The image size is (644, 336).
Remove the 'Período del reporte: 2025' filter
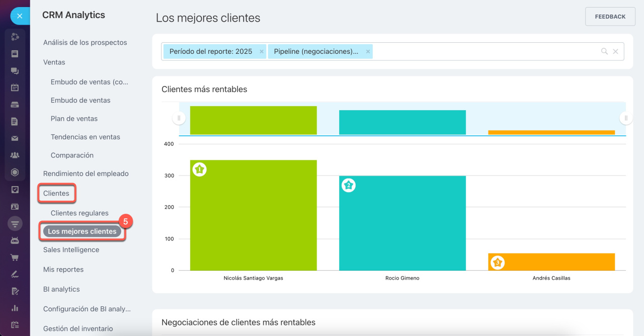261,51
